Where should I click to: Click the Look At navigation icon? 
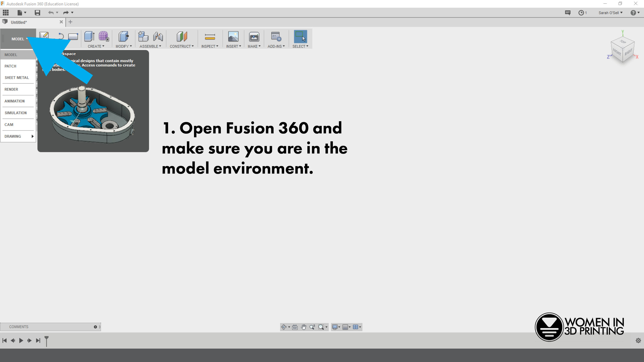click(295, 327)
